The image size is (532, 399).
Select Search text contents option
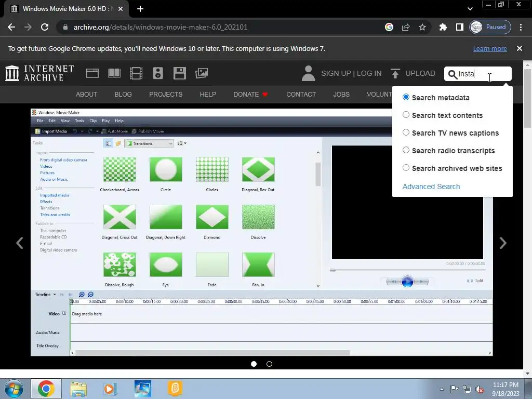[x=406, y=115]
